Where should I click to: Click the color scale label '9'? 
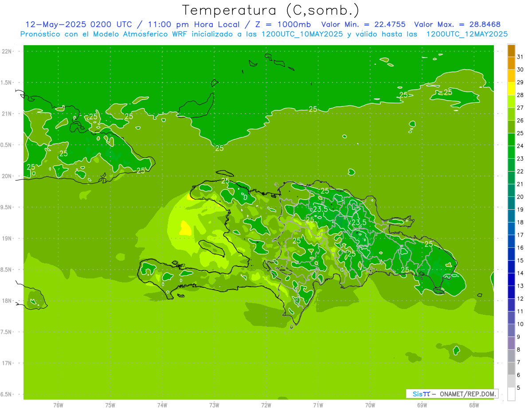[519, 337]
